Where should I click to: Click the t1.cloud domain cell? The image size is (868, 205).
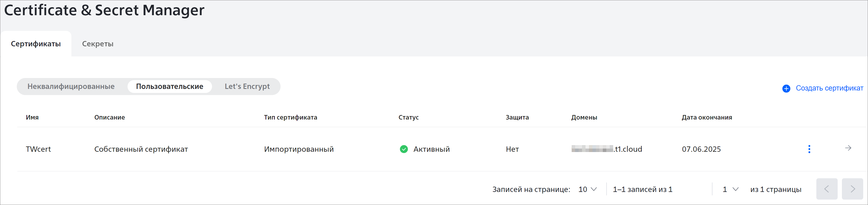click(x=607, y=149)
